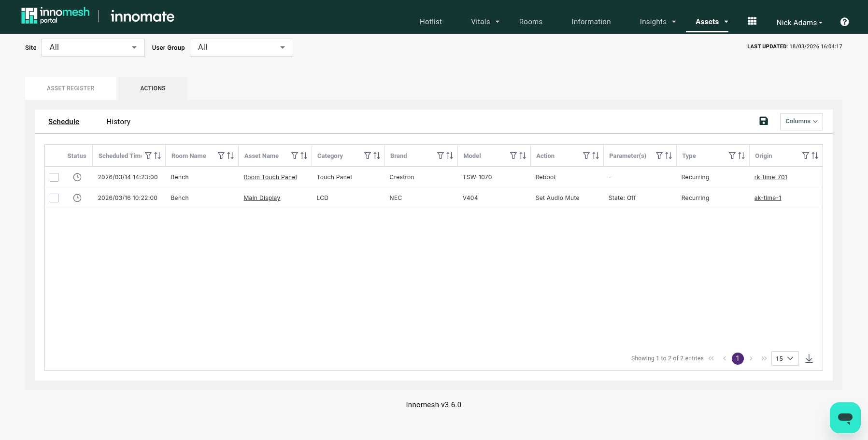Open the apps grid icon in header
868x440 pixels.
[752, 21]
